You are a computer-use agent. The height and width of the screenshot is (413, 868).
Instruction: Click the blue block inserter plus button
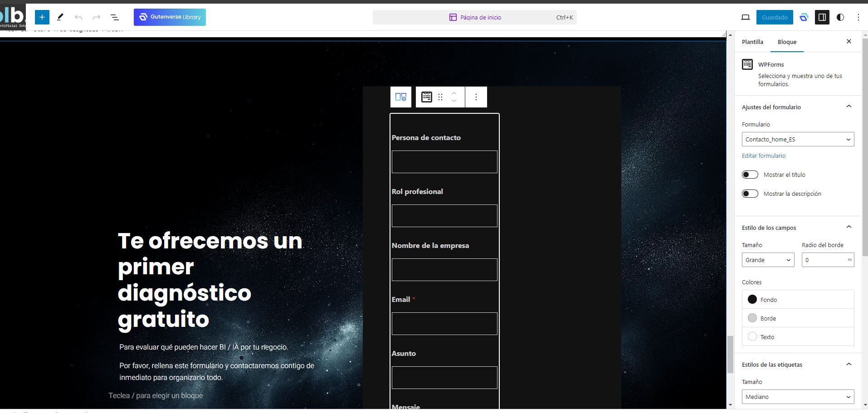pyautogui.click(x=42, y=17)
